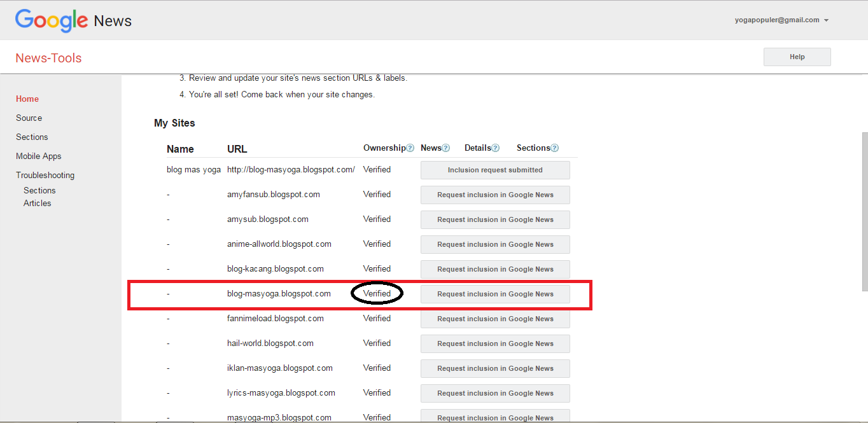
Task: Request inclusion for blog-kacang.blogspot.com
Action: click(495, 269)
